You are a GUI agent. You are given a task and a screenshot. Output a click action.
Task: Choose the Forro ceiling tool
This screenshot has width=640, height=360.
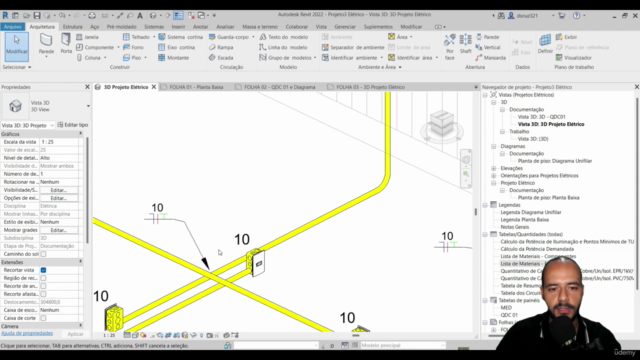click(133, 47)
